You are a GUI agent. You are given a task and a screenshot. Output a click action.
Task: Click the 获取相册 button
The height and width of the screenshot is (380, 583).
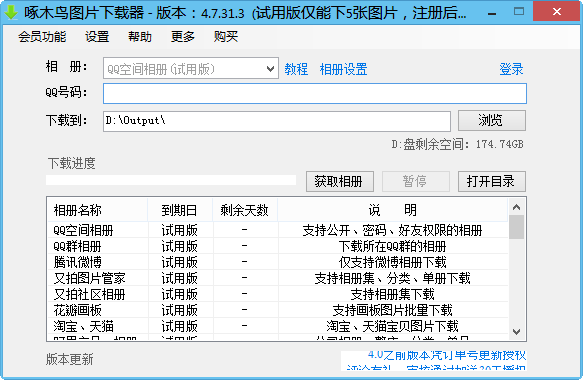pyautogui.click(x=339, y=181)
